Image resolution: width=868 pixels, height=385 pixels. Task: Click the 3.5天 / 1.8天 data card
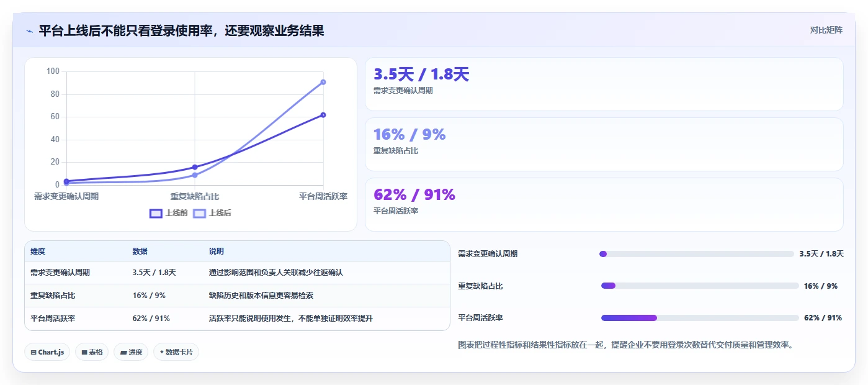coord(604,84)
